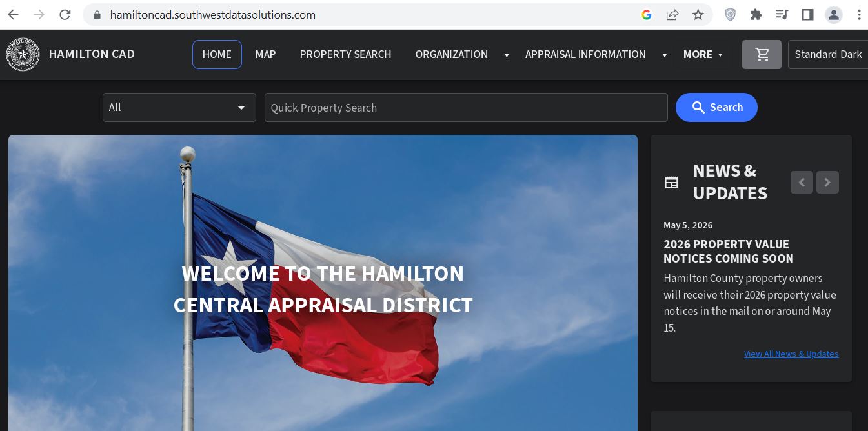
Task: Go to the HOME tab
Action: [x=217, y=55]
